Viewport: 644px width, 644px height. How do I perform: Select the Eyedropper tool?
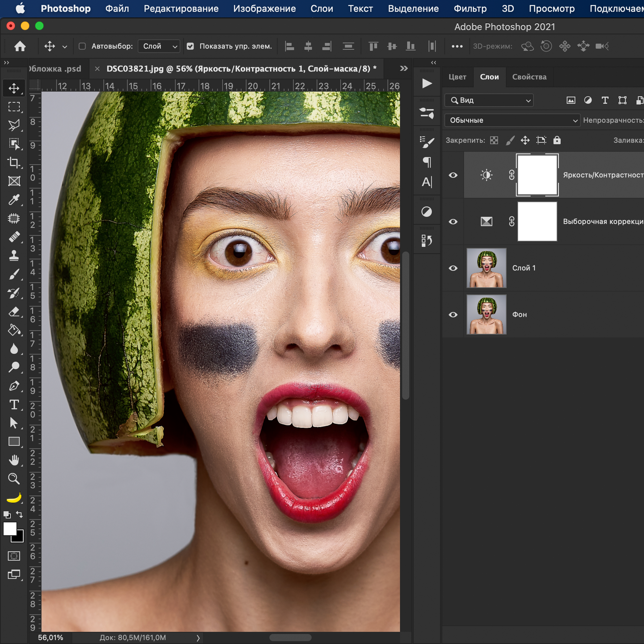pos(14,200)
